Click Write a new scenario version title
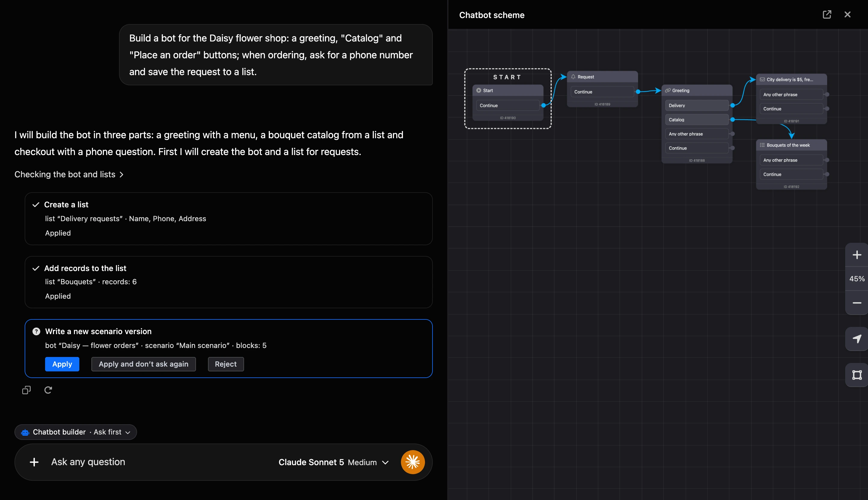The image size is (868, 500). tap(98, 331)
